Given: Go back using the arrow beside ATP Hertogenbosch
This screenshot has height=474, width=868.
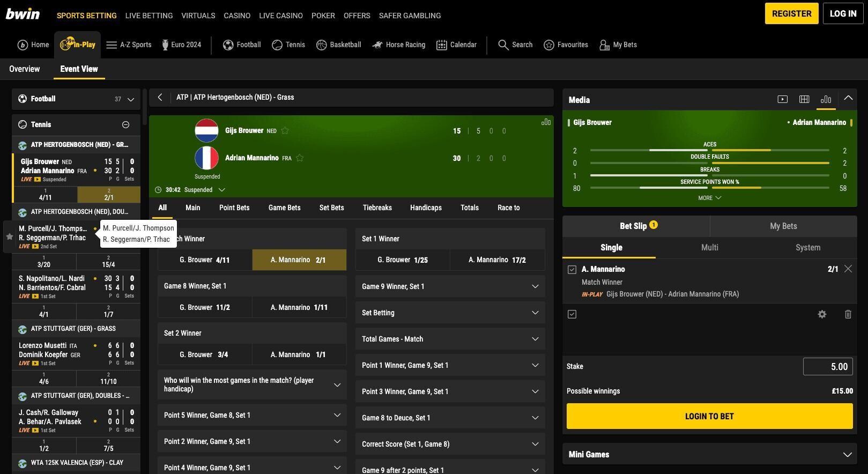Looking at the screenshot, I should pyautogui.click(x=160, y=97).
